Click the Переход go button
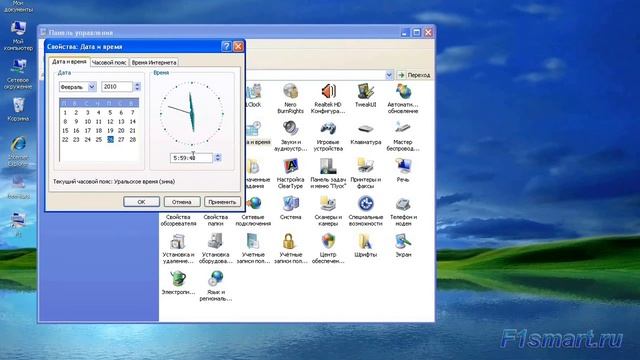This screenshot has width=640, height=360. tap(414, 75)
